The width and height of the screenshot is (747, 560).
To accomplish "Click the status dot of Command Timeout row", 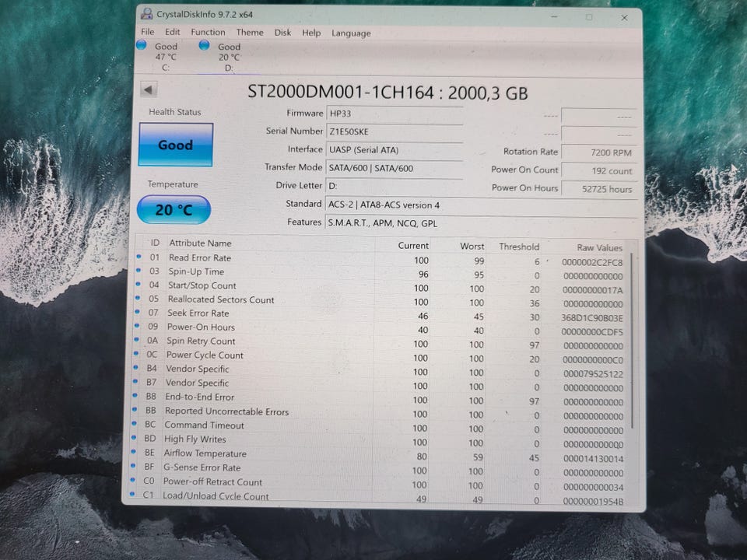I will (x=133, y=423).
